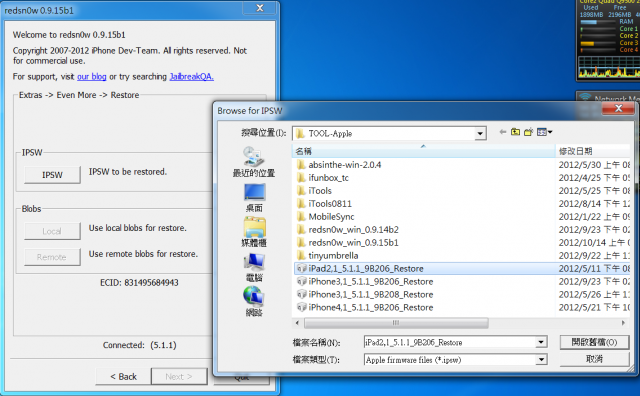Click the horizontal scrollbar thumb in file list
This screenshot has width=640, height=396.
pyautogui.click(x=396, y=323)
